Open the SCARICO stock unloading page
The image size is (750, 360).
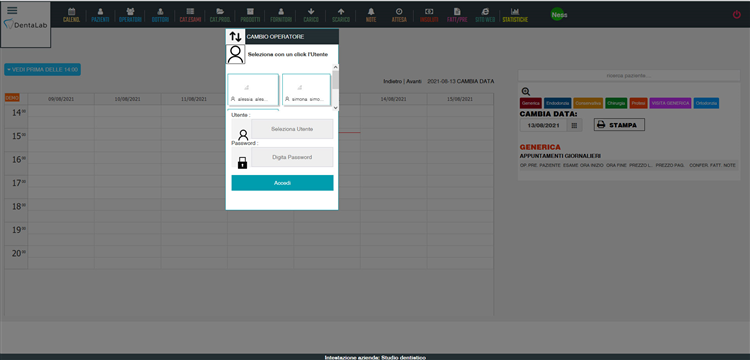(x=341, y=15)
